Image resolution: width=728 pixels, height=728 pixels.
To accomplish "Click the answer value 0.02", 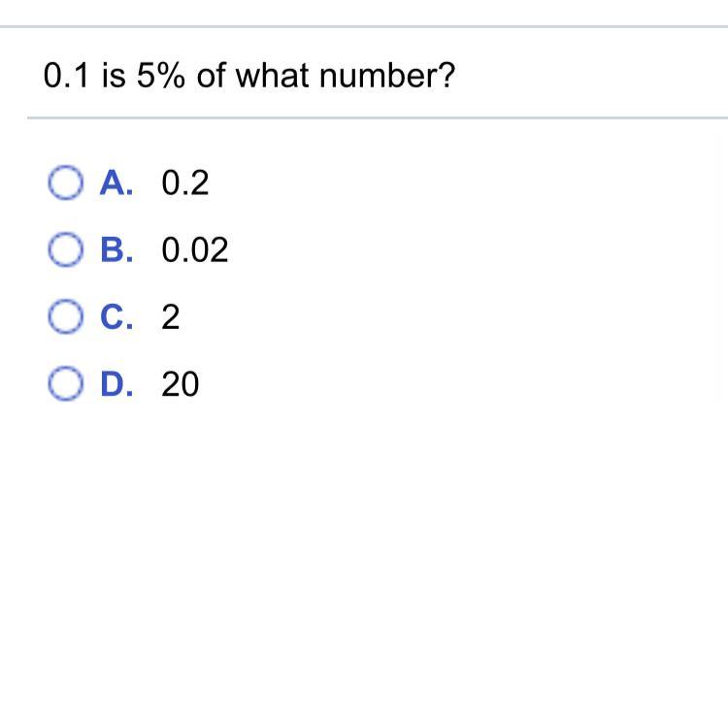I will coord(195,250).
